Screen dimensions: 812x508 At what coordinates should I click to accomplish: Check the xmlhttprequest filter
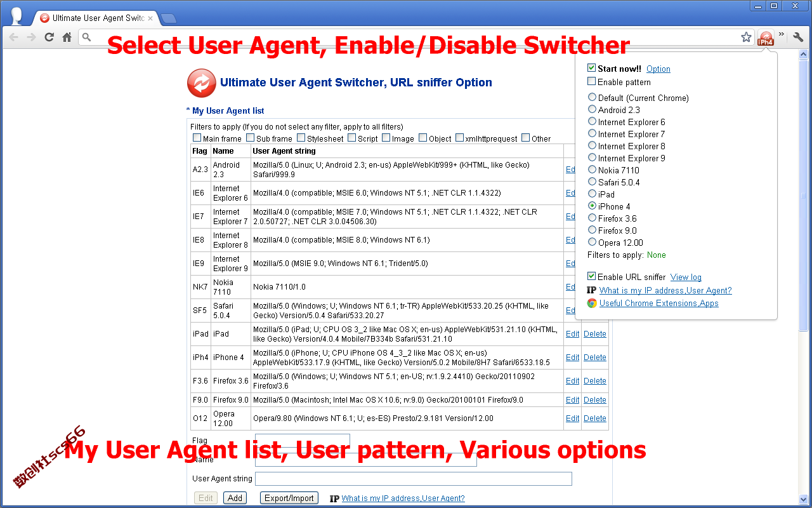pyautogui.click(x=459, y=138)
